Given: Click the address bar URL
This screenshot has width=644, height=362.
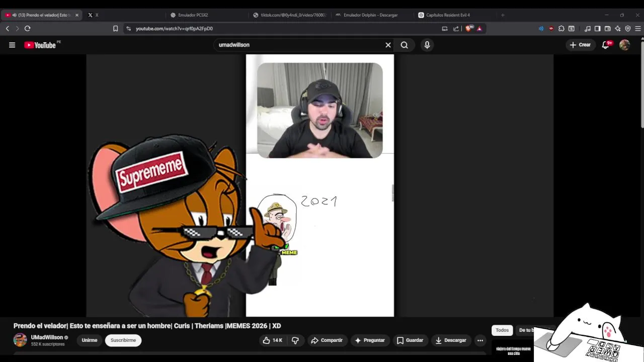Looking at the screenshot, I should pos(174,29).
